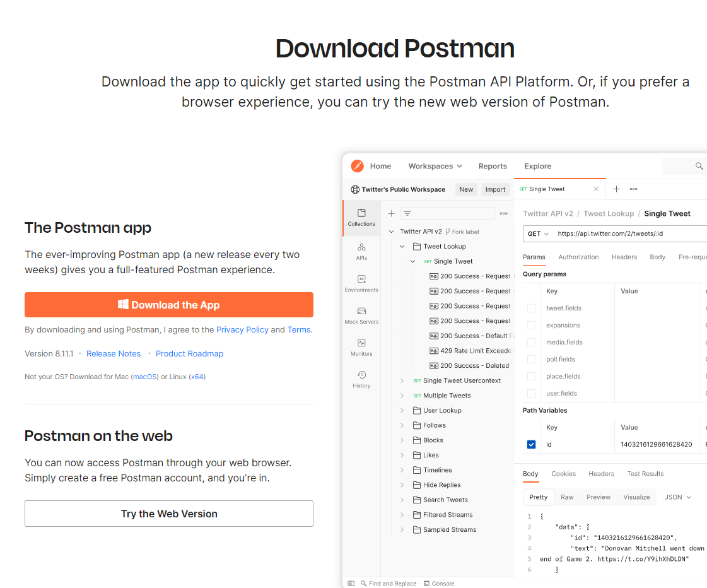Open the Explore menu item
The image size is (707, 588).
(537, 166)
